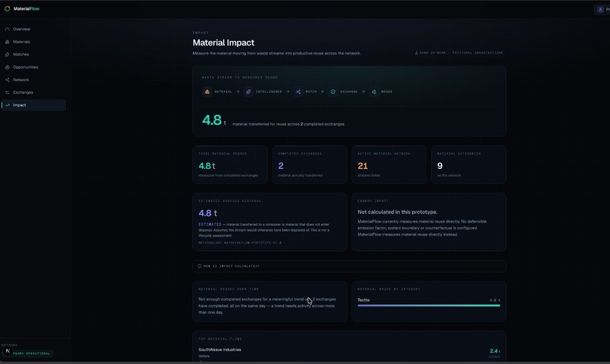Click the Reuse stage recycle icon

(374, 92)
